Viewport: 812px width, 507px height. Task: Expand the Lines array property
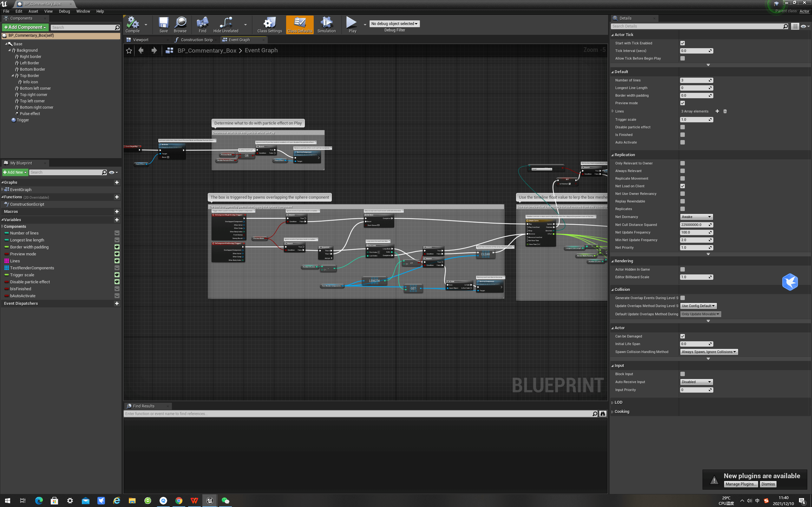[x=613, y=111]
